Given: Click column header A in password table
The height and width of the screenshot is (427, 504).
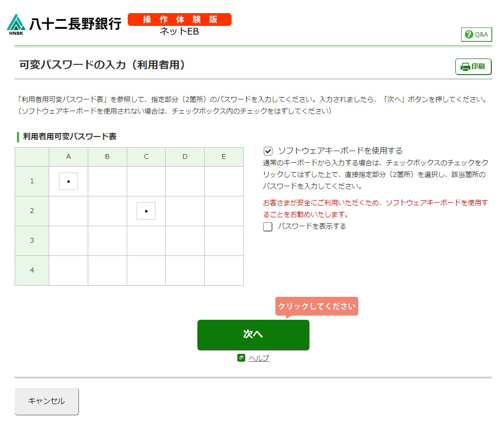Looking at the screenshot, I should 68,157.
